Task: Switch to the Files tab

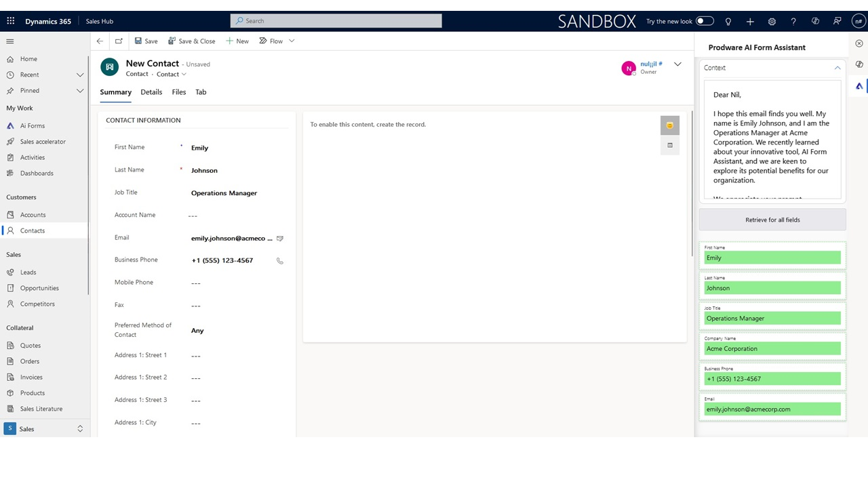Action: (179, 92)
